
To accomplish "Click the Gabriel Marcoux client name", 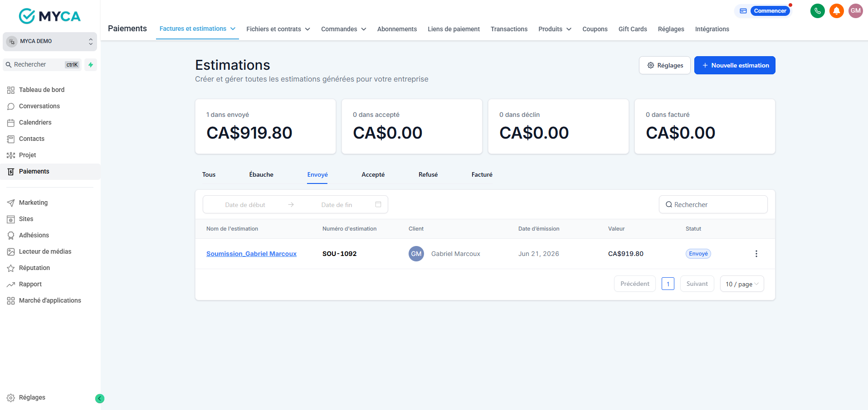I will 455,254.
